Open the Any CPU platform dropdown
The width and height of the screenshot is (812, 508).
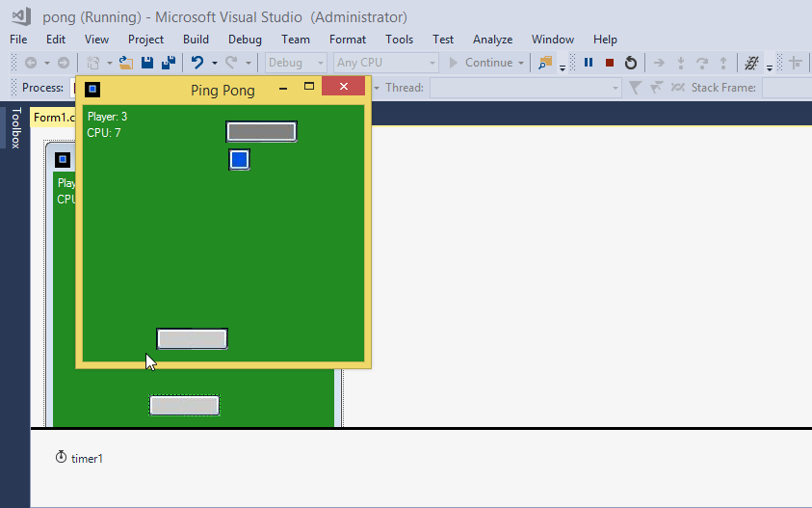click(385, 63)
